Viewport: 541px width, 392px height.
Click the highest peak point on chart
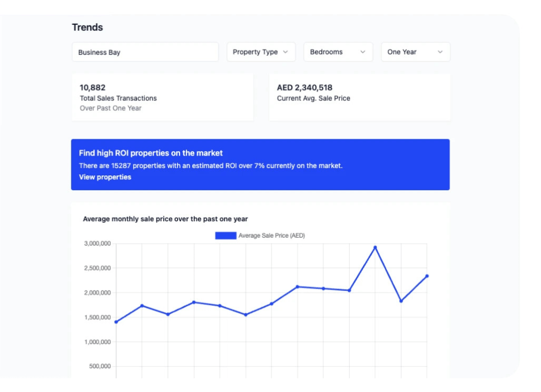(x=375, y=247)
